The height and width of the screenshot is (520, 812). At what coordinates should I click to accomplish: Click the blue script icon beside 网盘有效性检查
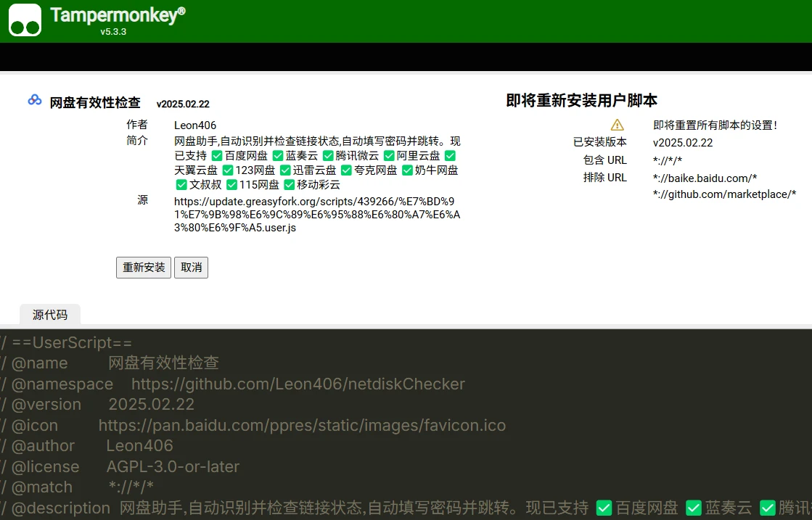(35, 100)
